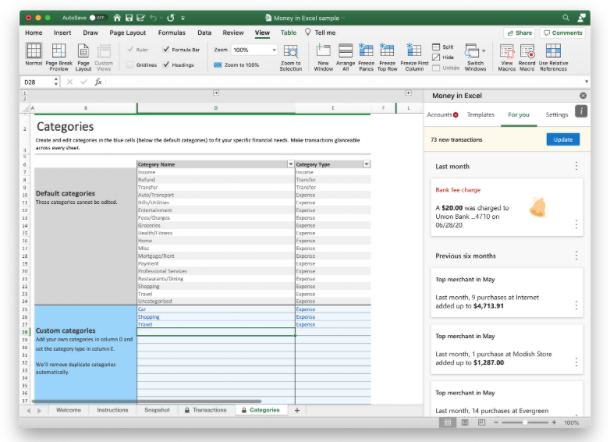This screenshot has width=608, height=442.
Task: Click Tell me search box
Action: pos(320,33)
